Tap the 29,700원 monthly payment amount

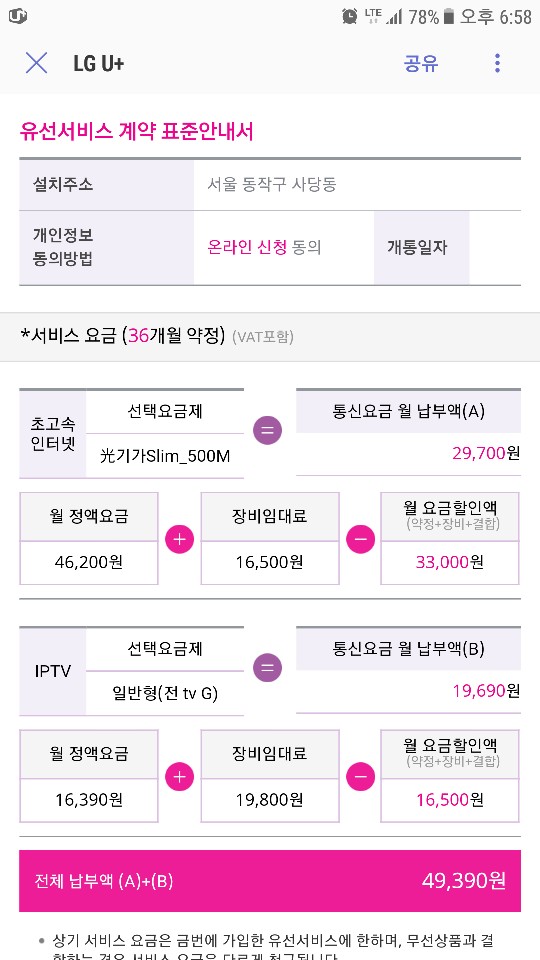pyautogui.click(x=486, y=453)
